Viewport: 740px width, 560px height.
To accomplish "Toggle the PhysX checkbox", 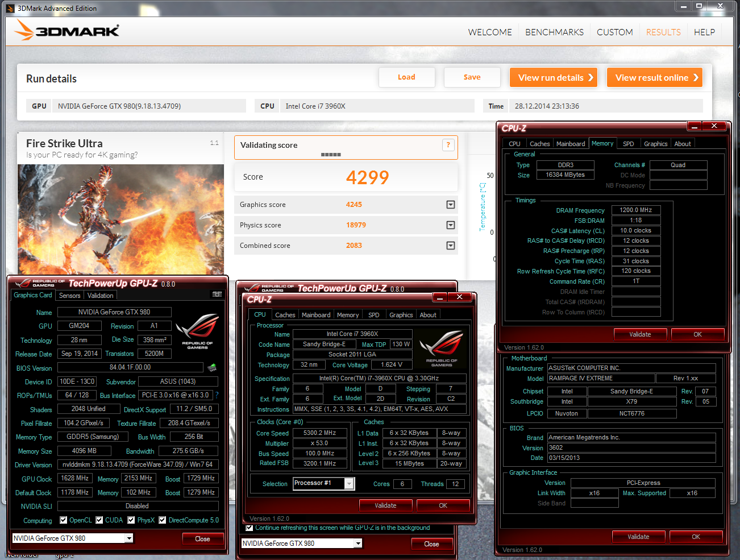I will [131, 520].
